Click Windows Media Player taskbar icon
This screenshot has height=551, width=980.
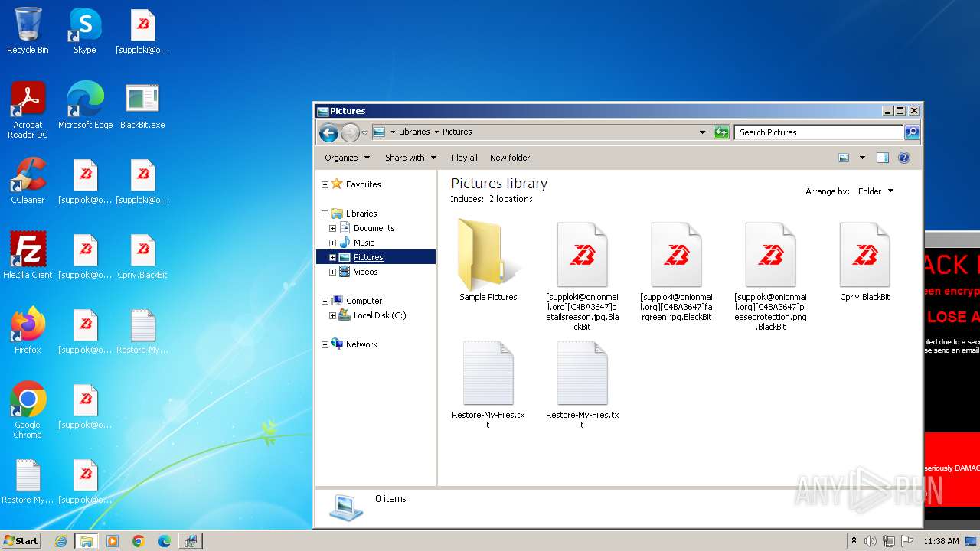[113, 541]
